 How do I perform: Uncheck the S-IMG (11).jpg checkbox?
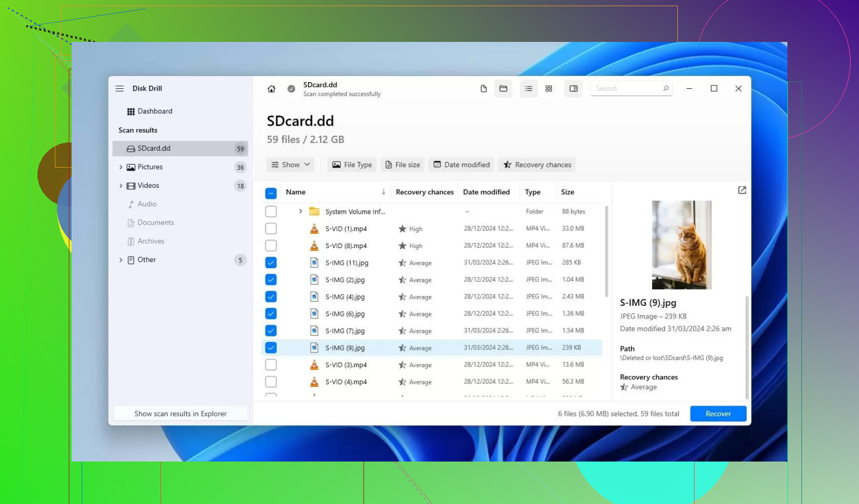[x=271, y=263]
